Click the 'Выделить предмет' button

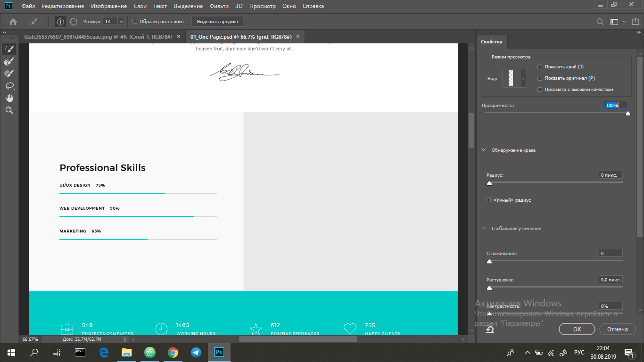[x=218, y=21]
